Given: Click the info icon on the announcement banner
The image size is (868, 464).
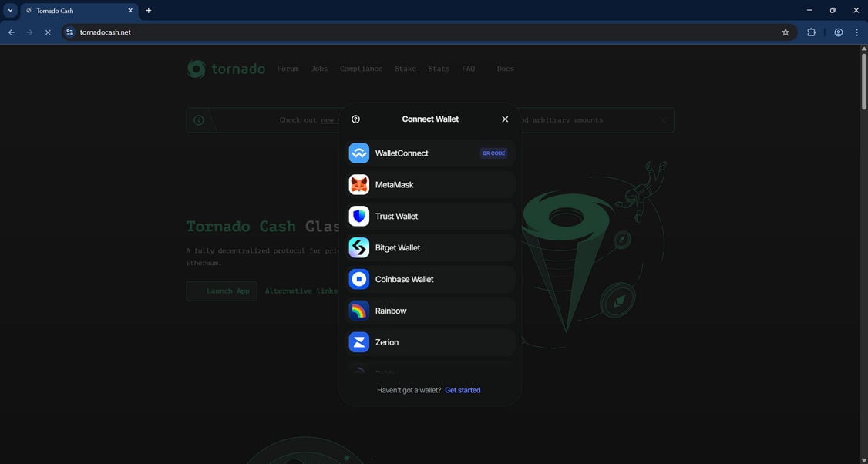Looking at the screenshot, I should coord(198,119).
